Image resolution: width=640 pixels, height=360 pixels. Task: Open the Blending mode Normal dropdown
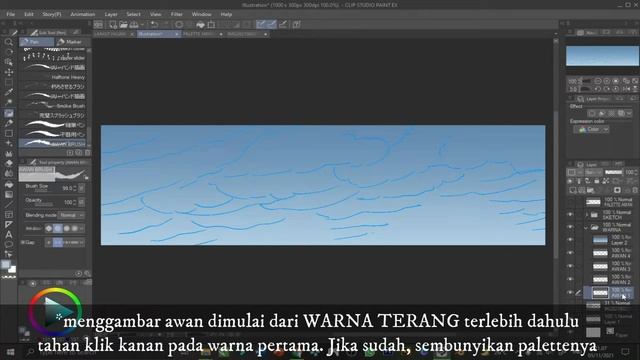(x=71, y=215)
